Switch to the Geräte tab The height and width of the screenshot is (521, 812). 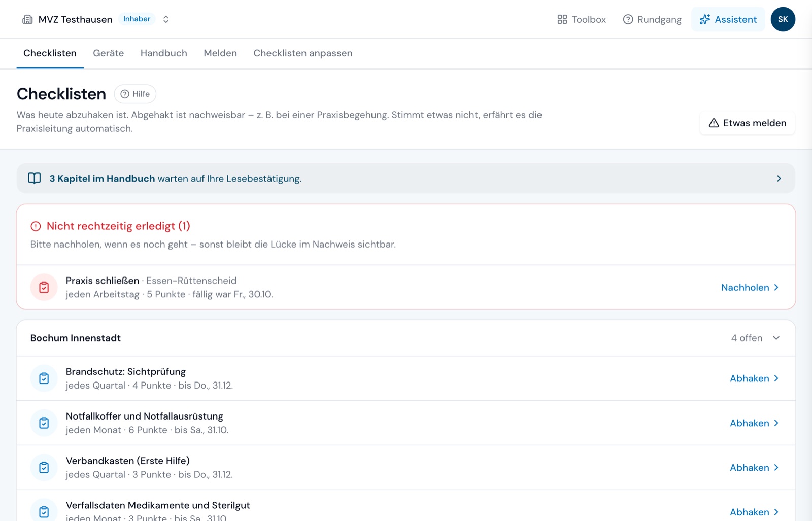click(x=108, y=53)
